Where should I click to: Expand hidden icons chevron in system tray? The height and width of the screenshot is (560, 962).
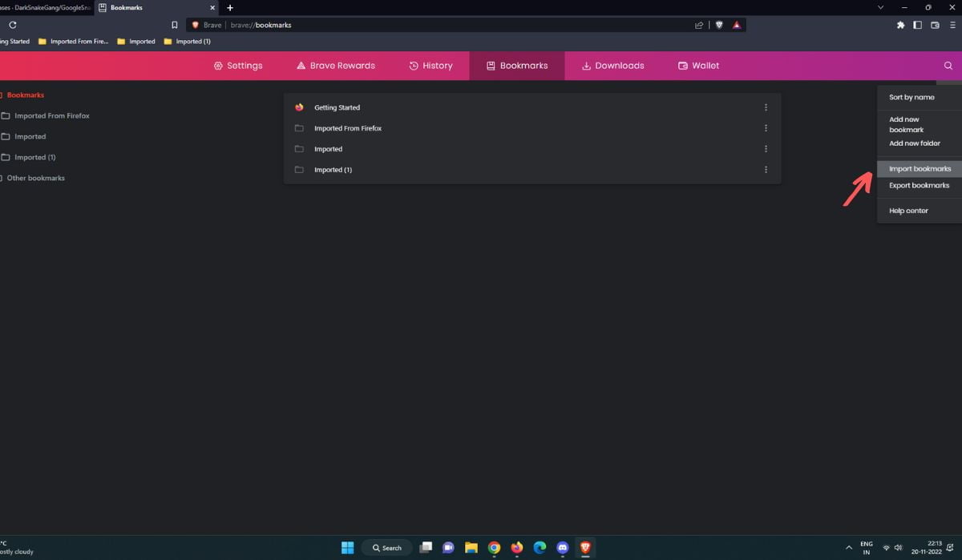(x=848, y=548)
